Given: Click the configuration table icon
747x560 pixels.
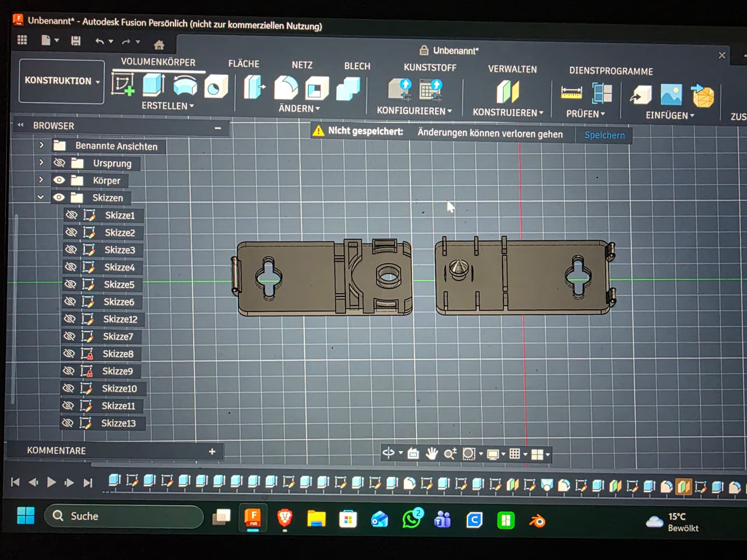Looking at the screenshot, I should [x=430, y=90].
